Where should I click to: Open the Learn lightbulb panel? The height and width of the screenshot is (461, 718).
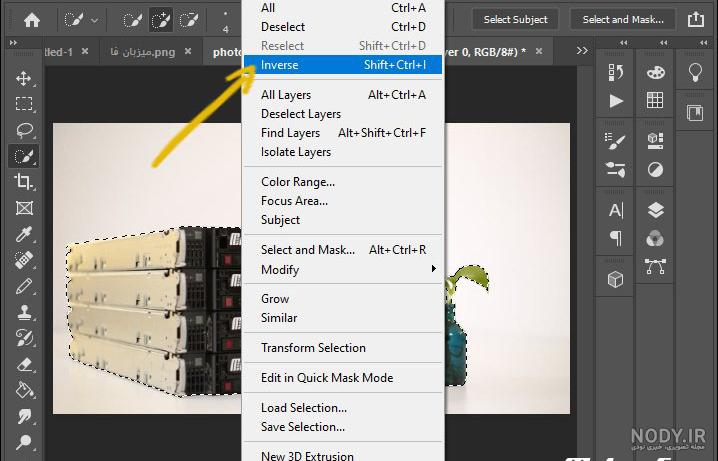tap(695, 72)
